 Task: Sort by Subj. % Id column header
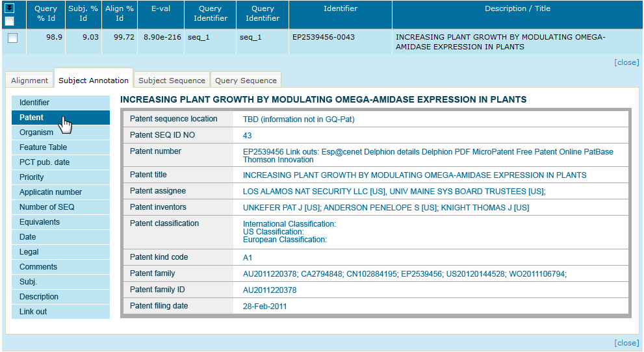point(83,14)
